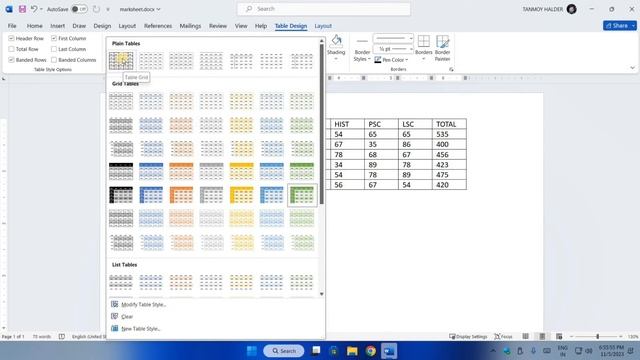Open Border Styles gallery
The height and width of the screenshot is (360, 640).
point(362,49)
